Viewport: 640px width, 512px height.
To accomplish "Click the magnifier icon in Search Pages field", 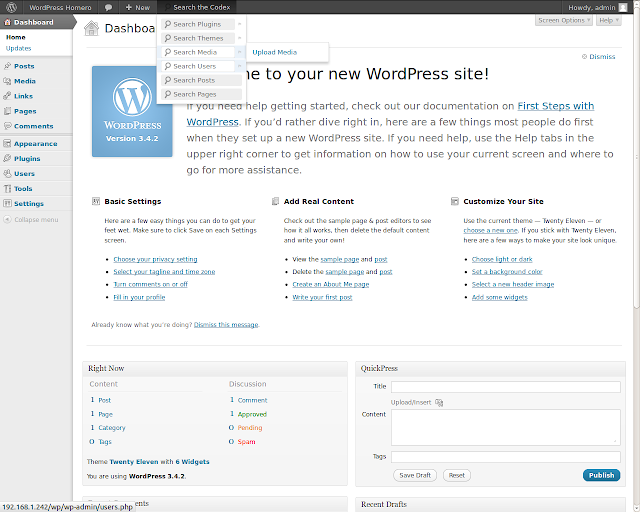I will [167, 94].
